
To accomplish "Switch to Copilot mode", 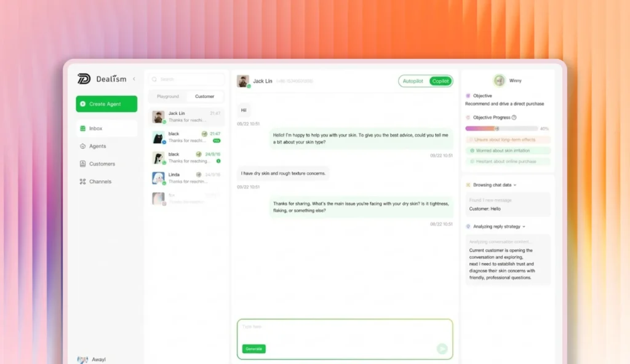I will (441, 81).
